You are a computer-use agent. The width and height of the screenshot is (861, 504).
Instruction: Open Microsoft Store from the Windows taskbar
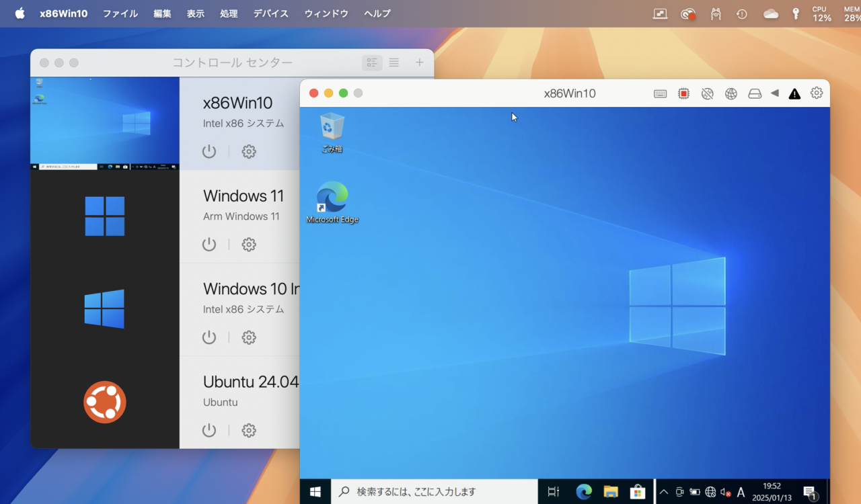coord(638,492)
